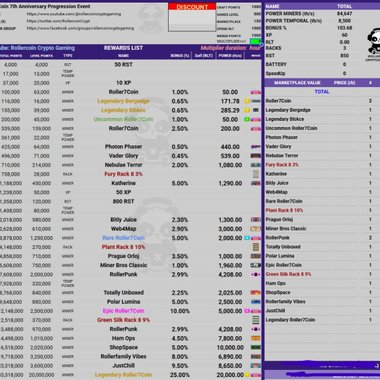Click the BONUS (%) column header
Image resolution: width=380 pixels, height=380 pixels.
coord(180,56)
